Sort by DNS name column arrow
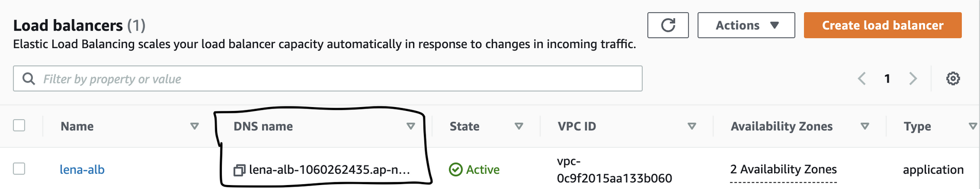The height and width of the screenshot is (189, 980). pyautogui.click(x=411, y=126)
